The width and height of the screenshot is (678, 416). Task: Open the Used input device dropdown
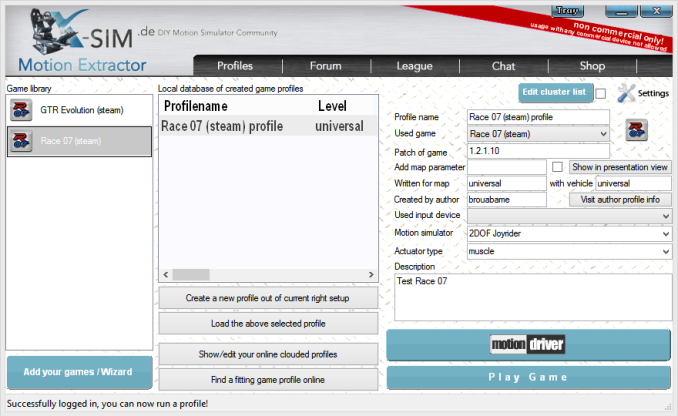[569, 216]
